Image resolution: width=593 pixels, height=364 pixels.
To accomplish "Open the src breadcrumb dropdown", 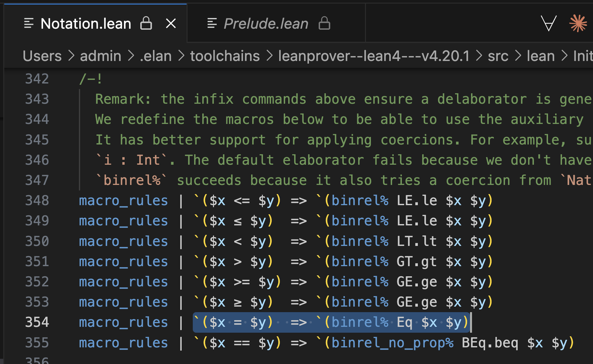I will 498,56.
